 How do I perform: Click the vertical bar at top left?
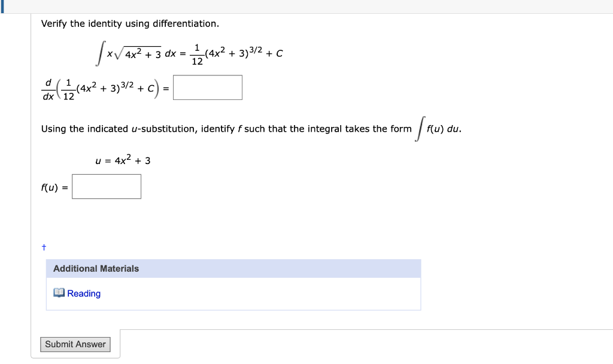pos(2,6)
